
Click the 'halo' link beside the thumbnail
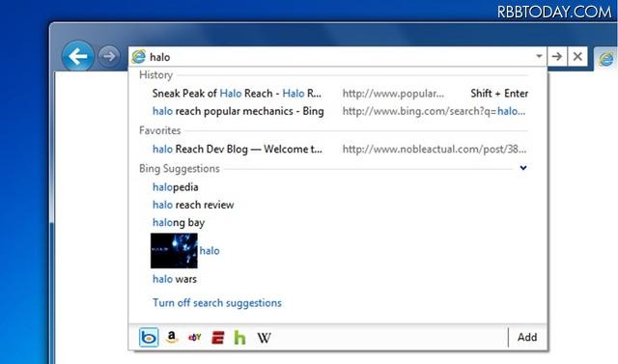click(x=210, y=250)
